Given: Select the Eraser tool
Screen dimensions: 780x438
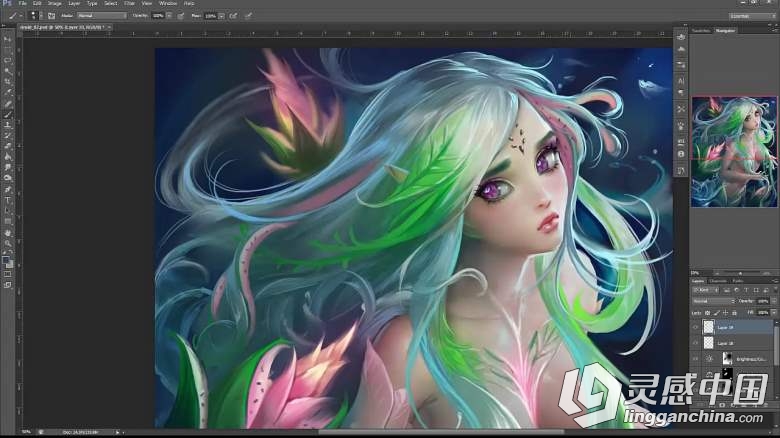Looking at the screenshot, I should tap(7, 146).
